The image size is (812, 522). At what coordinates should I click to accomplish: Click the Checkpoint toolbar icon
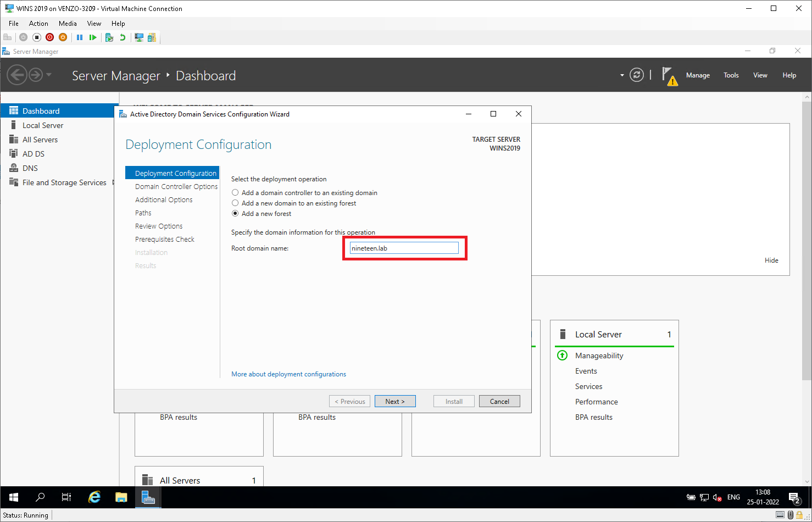pos(109,37)
